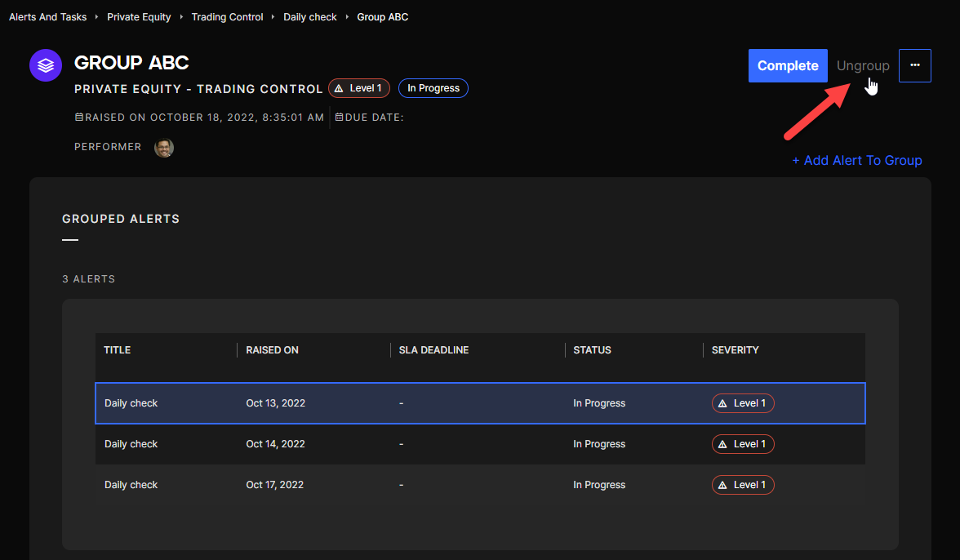
Task: Sort by the Title column header
Action: tap(118, 350)
